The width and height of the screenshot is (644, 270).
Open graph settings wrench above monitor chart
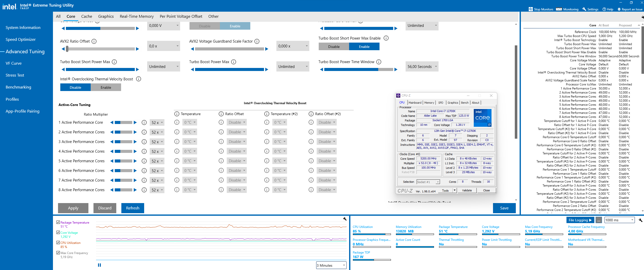point(345,219)
